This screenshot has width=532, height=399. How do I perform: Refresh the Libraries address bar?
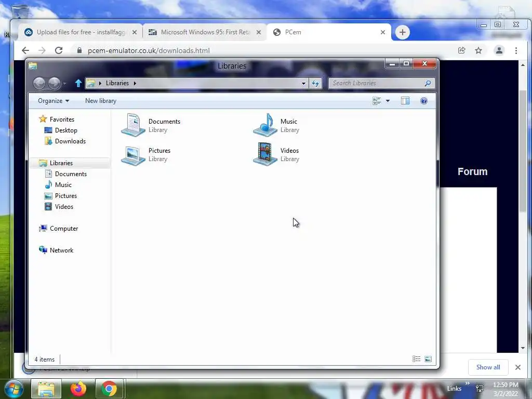(315, 83)
